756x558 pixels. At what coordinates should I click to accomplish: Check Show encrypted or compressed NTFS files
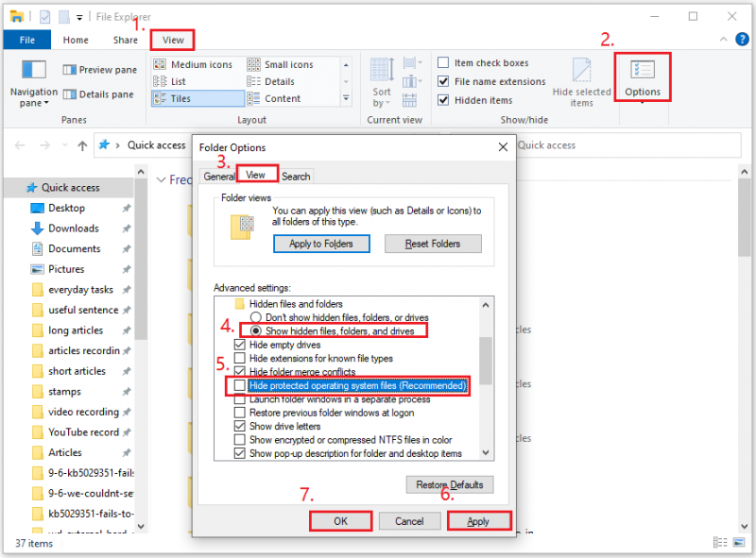point(240,439)
